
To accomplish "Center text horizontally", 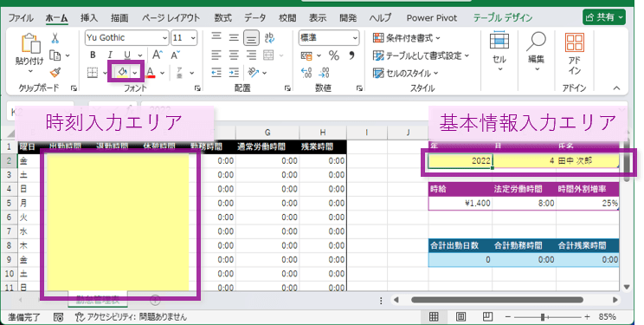I will 234,55.
